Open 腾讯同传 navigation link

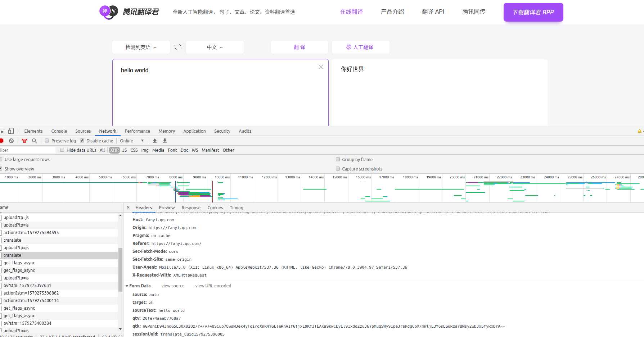coord(474,12)
